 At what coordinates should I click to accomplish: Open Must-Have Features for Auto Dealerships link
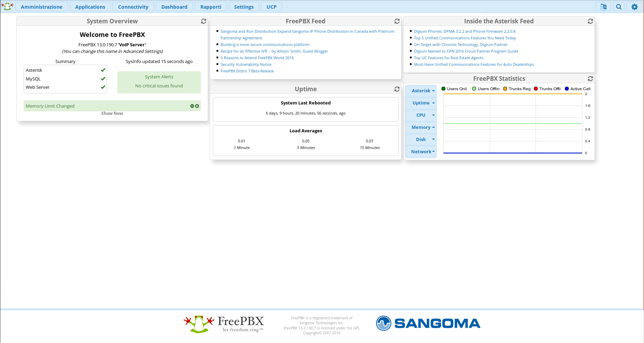pyautogui.click(x=474, y=64)
